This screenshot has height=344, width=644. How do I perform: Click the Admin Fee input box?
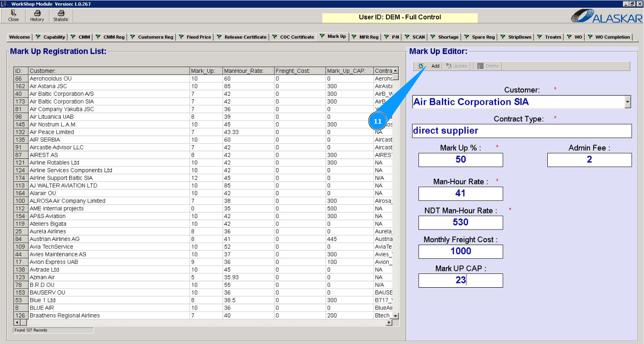pyautogui.click(x=589, y=159)
